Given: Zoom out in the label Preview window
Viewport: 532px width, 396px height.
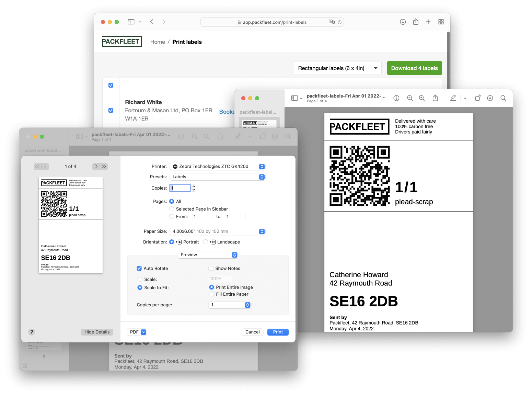Looking at the screenshot, I should [410, 98].
